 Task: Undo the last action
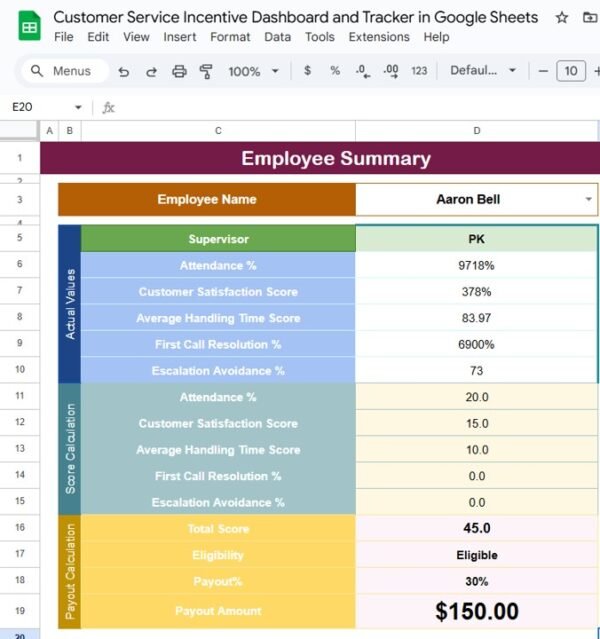pos(124,71)
